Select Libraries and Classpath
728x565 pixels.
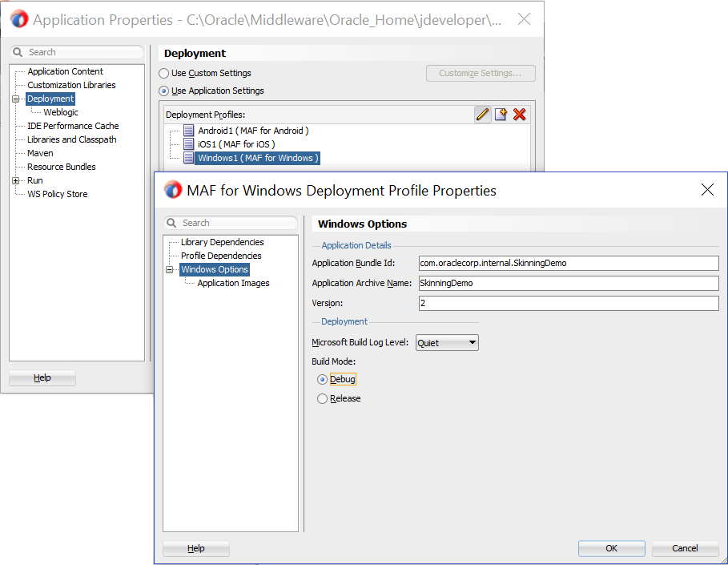[72, 139]
